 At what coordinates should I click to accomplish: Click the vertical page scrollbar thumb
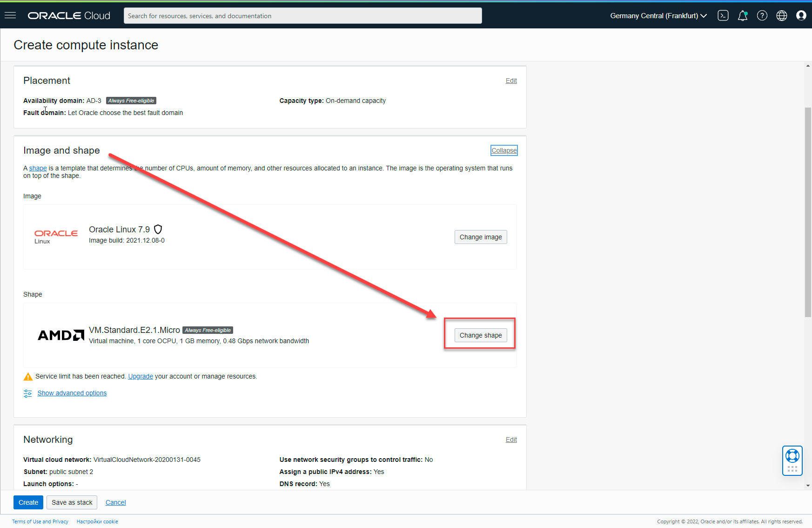click(808, 212)
